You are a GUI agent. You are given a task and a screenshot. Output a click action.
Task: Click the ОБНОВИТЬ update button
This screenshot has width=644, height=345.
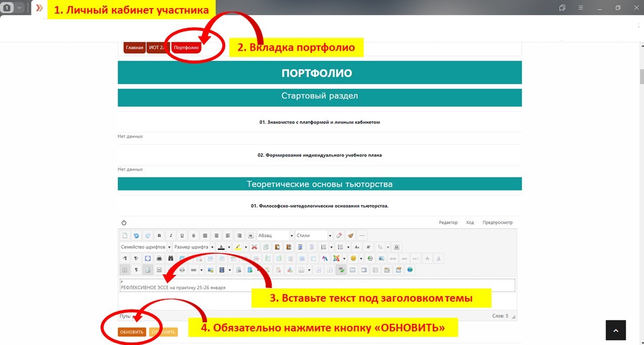click(x=132, y=332)
